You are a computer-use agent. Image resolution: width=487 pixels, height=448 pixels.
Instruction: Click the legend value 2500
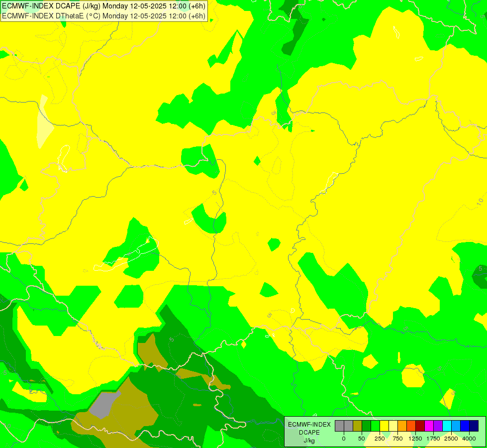[451, 439]
